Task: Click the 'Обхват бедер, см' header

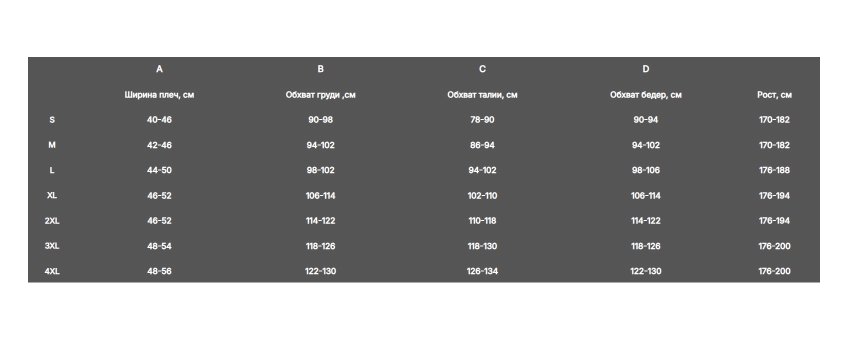Action: [645, 95]
